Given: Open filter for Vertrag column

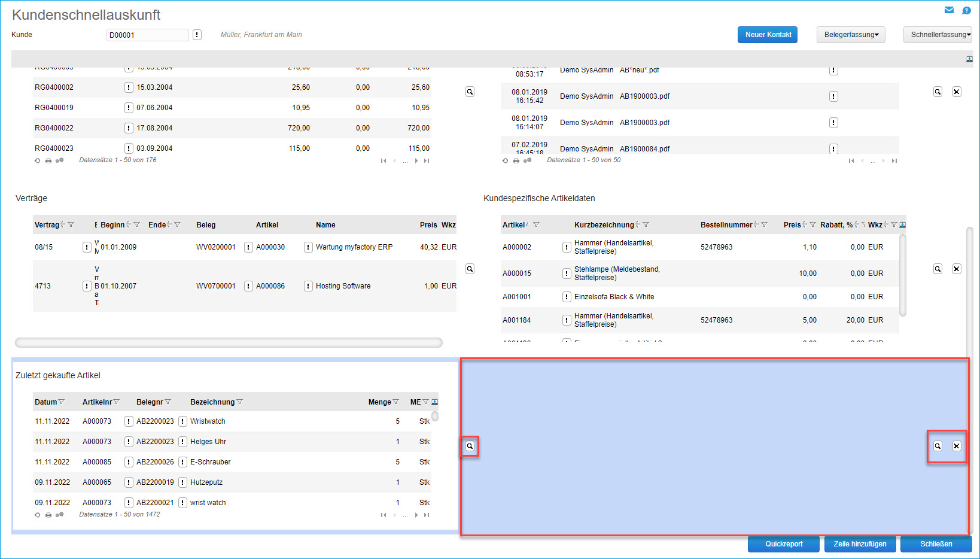Looking at the screenshot, I should pyautogui.click(x=71, y=225).
